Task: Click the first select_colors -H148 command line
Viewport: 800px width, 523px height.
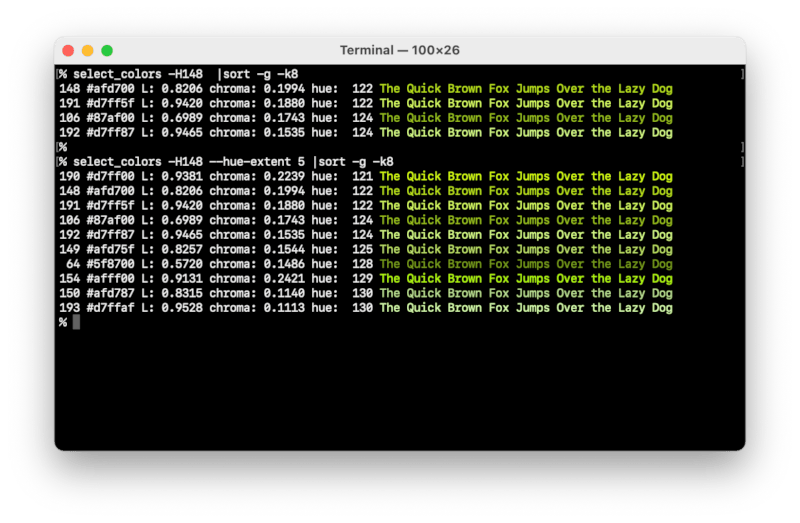Action: pos(140,75)
